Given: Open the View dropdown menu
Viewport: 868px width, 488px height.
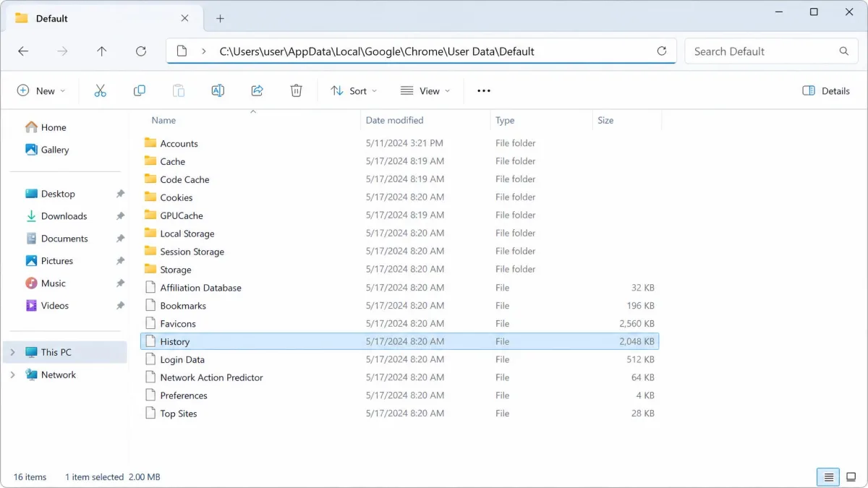Looking at the screenshot, I should [425, 90].
